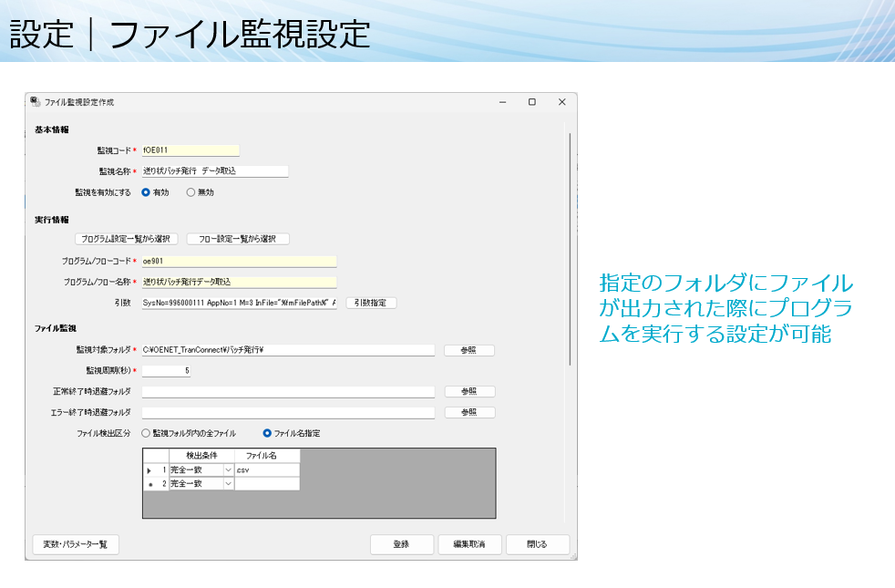
Task: Choose 監視フォルダ内の全ファイル detection option
Action: [145, 433]
